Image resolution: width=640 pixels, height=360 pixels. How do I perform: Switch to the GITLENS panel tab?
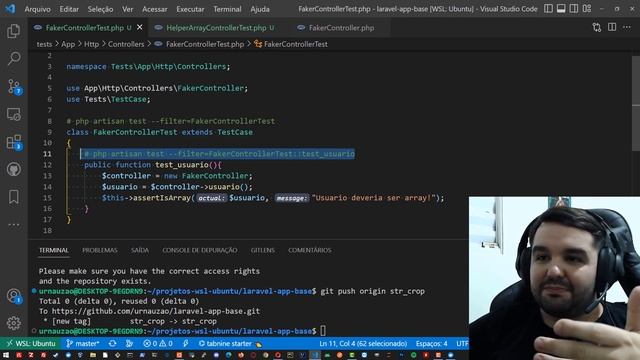(x=262, y=250)
